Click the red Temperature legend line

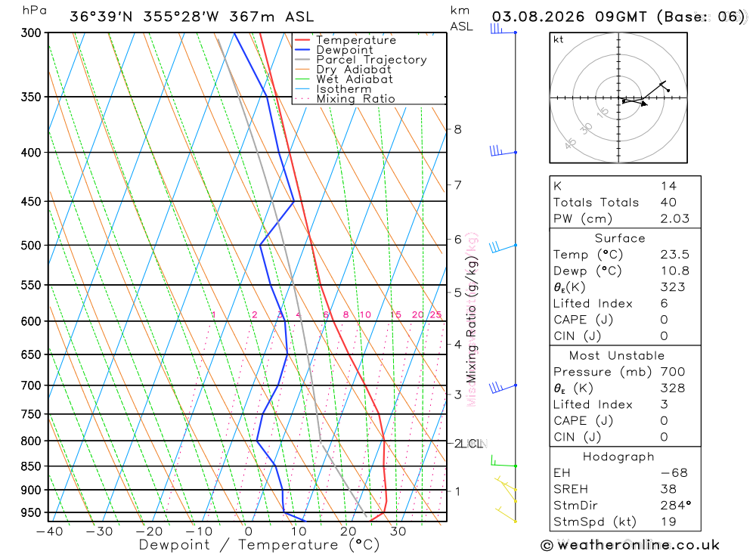(302, 40)
